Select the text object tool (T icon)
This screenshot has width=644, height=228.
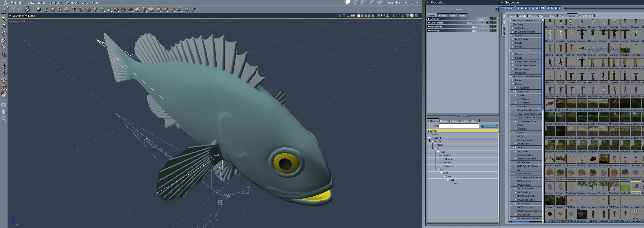coord(74,9)
